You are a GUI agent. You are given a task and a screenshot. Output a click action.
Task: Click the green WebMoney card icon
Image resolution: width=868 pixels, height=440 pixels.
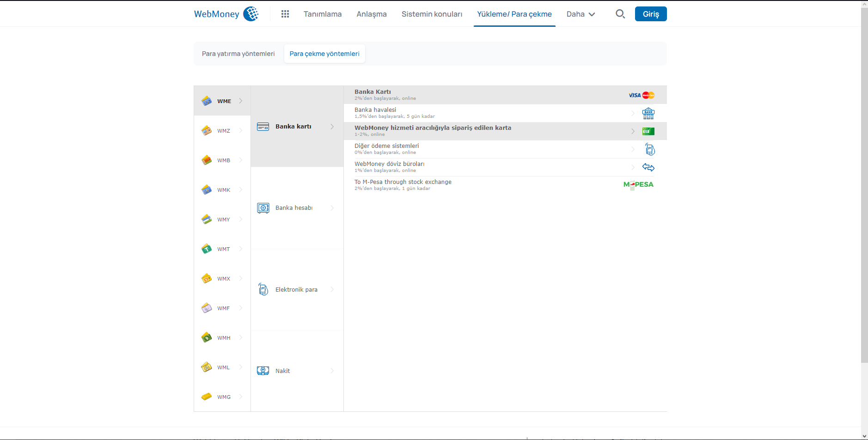[x=648, y=131]
